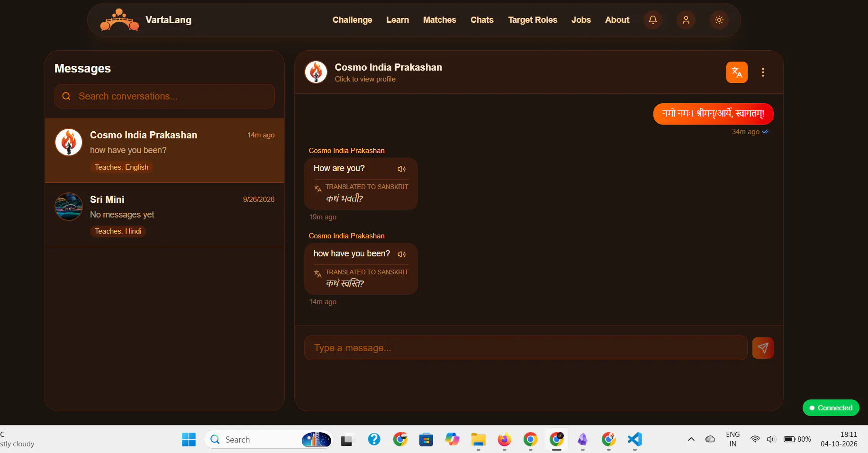Viewport: 868px width, 453px height.
Task: Open File Explorer from the taskbar
Action: (x=478, y=440)
